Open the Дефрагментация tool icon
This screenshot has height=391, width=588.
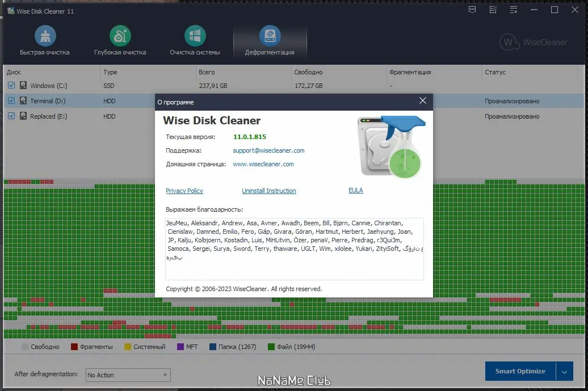(x=270, y=34)
